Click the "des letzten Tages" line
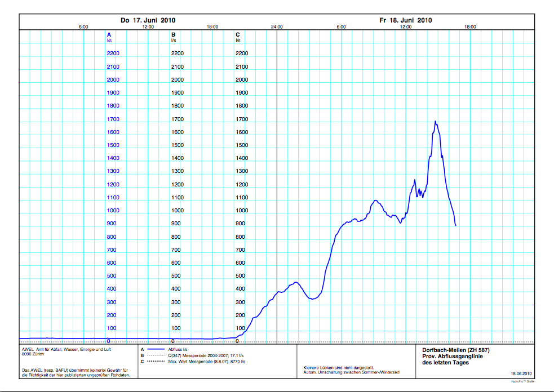 pos(446,363)
